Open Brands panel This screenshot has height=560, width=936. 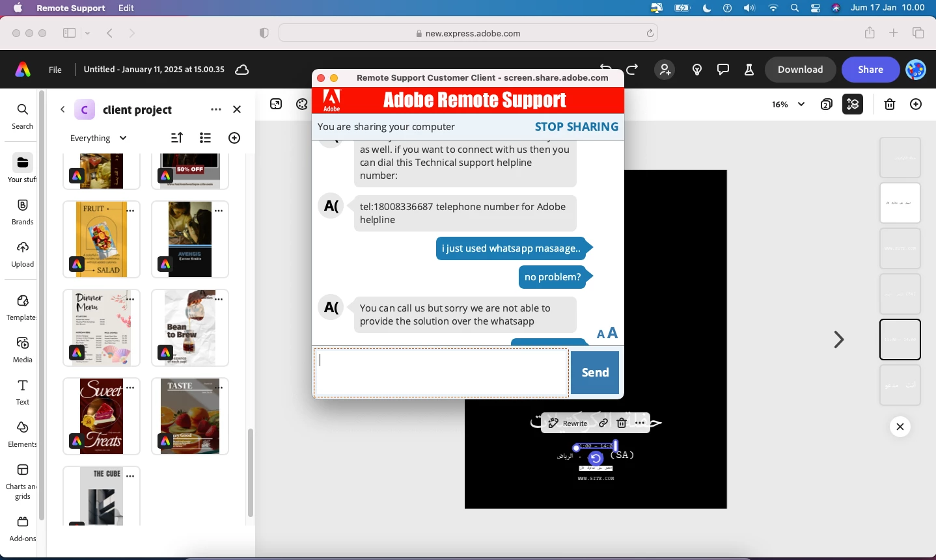22,212
